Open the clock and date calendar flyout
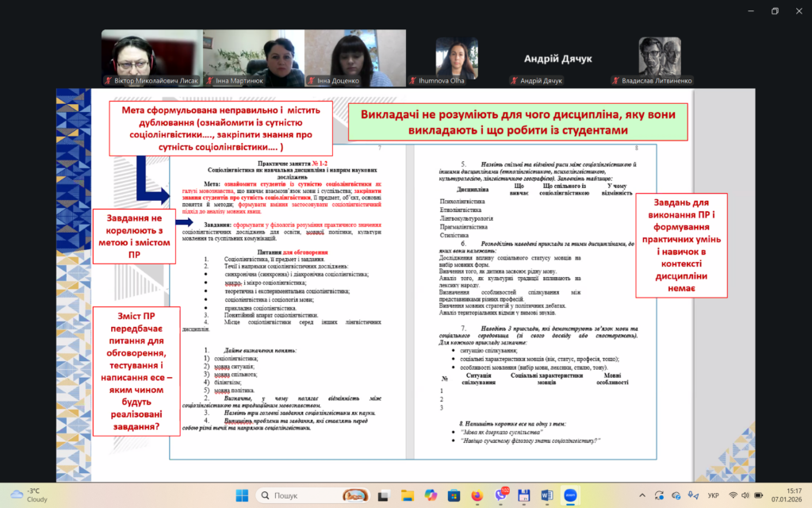Image resolution: width=812 pixels, height=508 pixels. (x=787, y=495)
